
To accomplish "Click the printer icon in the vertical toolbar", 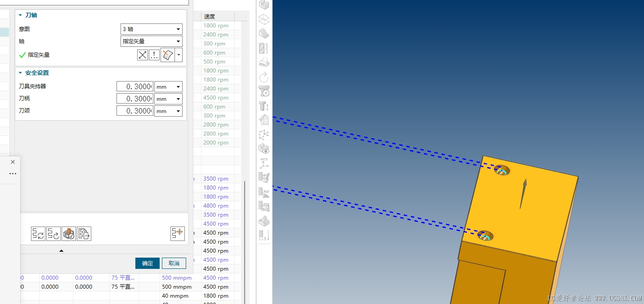I will [264, 62].
